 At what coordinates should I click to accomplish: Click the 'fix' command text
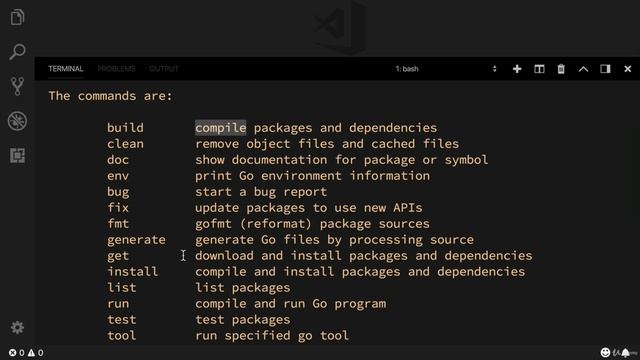[x=118, y=207]
